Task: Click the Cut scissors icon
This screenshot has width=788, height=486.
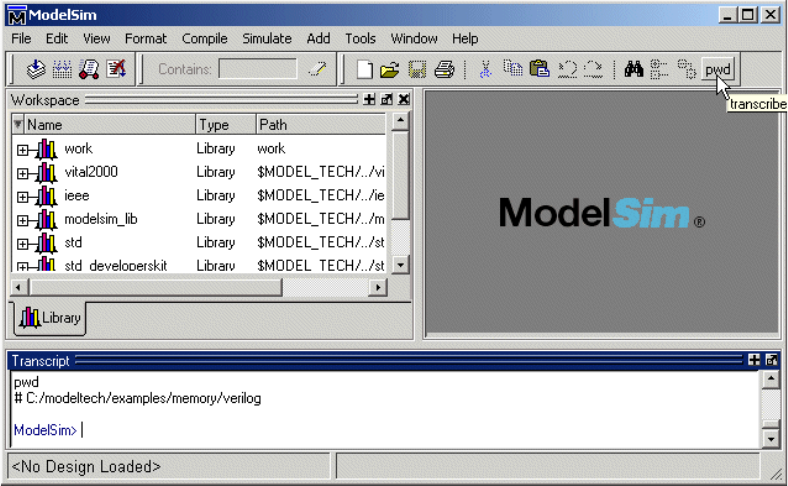Action: tap(485, 69)
